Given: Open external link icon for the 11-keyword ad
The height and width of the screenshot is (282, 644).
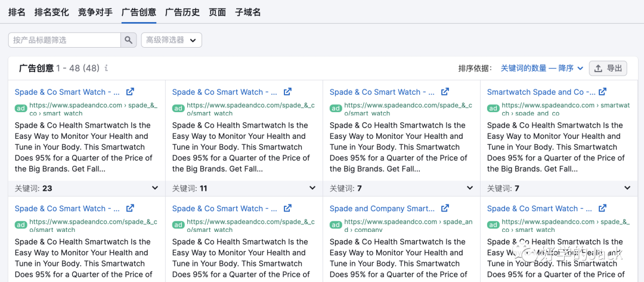Looking at the screenshot, I should (288, 92).
